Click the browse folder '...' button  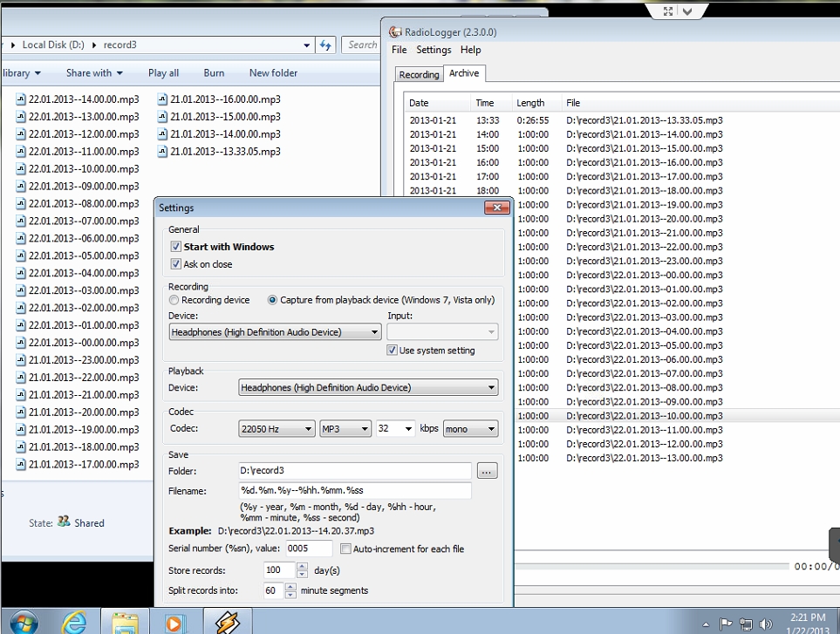pyautogui.click(x=487, y=471)
